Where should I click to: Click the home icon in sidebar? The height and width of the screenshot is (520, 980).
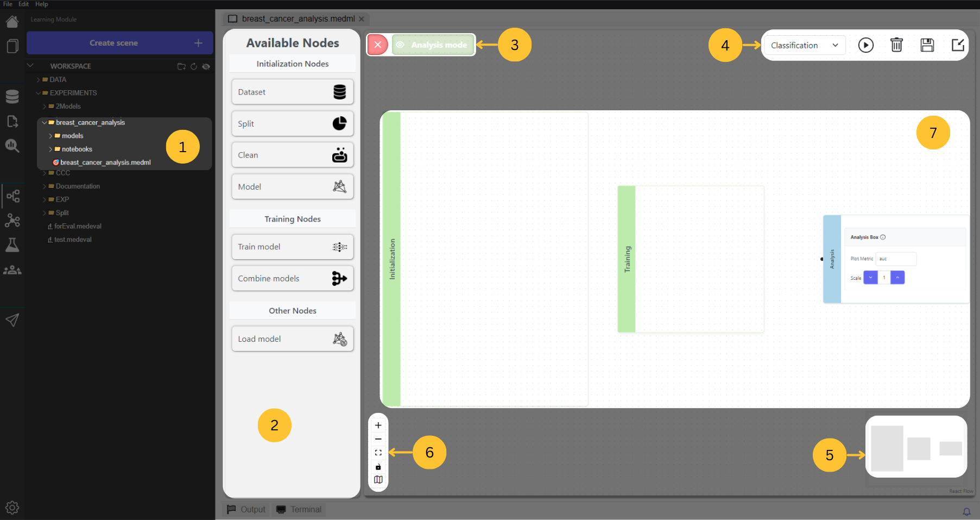[12, 22]
